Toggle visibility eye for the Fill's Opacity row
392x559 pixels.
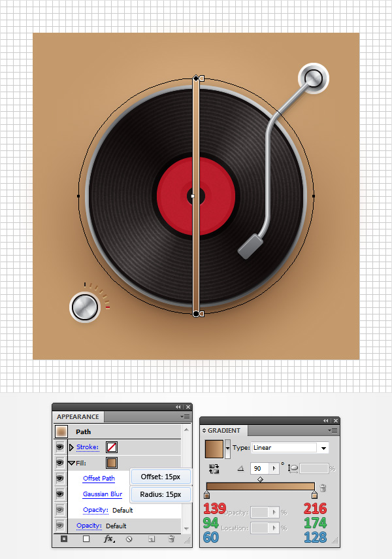click(60, 510)
